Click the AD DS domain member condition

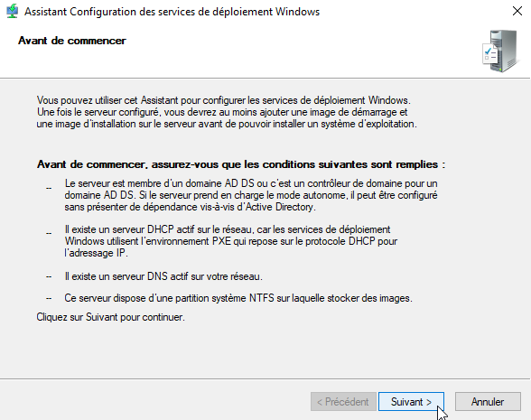point(251,195)
